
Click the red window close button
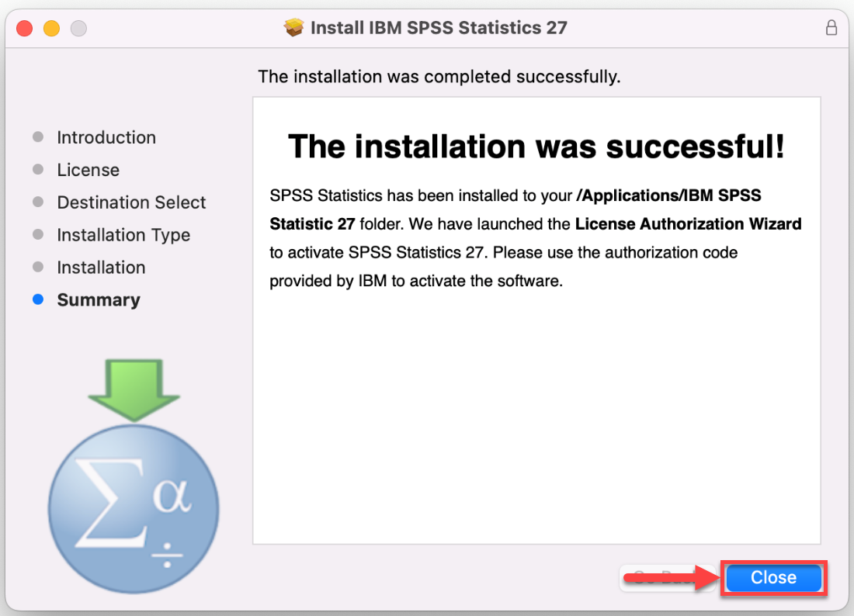click(25, 28)
